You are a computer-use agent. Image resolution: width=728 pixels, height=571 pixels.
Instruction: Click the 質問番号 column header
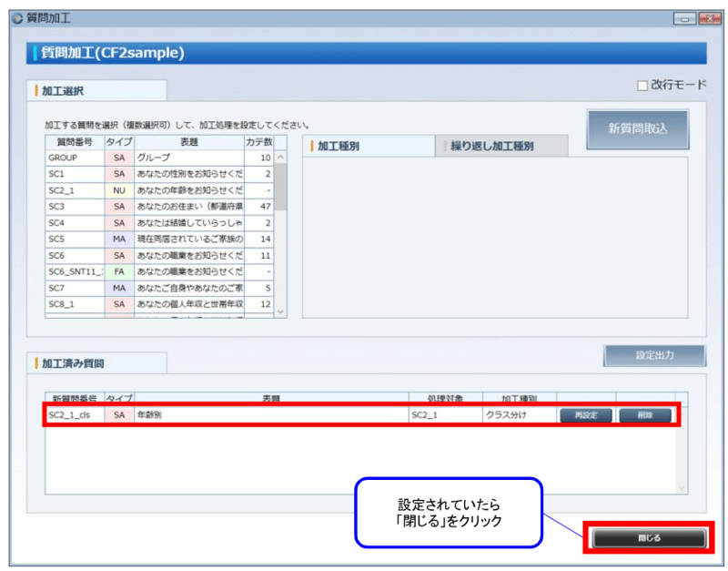[74, 142]
